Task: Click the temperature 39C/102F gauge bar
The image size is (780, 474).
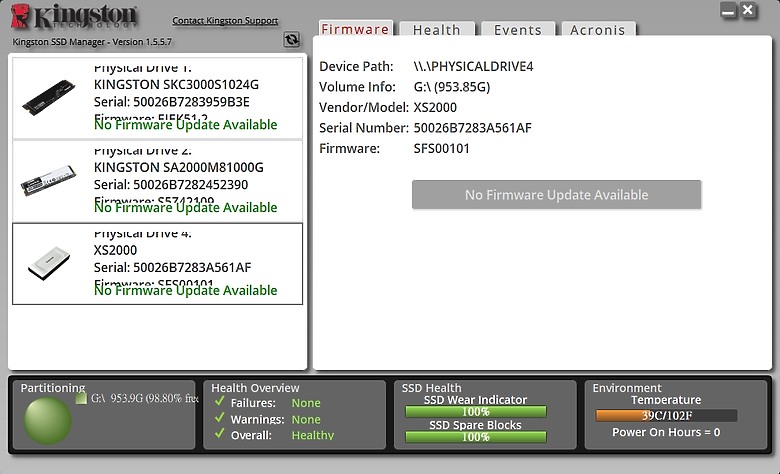Action: coord(666,415)
